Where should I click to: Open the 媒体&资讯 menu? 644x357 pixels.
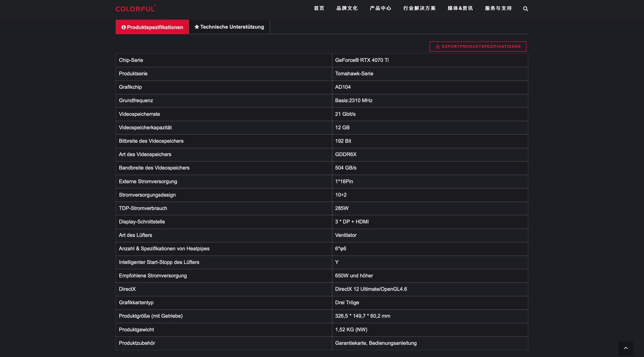click(460, 8)
